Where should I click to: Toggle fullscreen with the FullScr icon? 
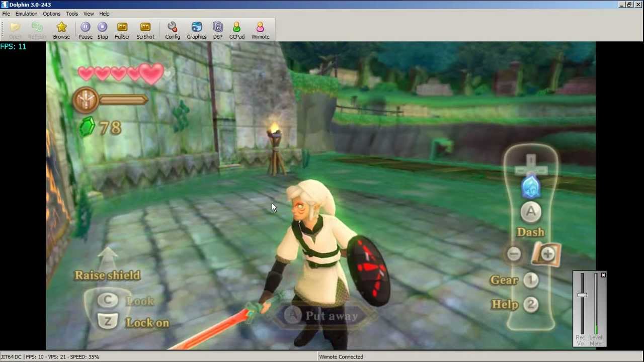pyautogui.click(x=122, y=30)
